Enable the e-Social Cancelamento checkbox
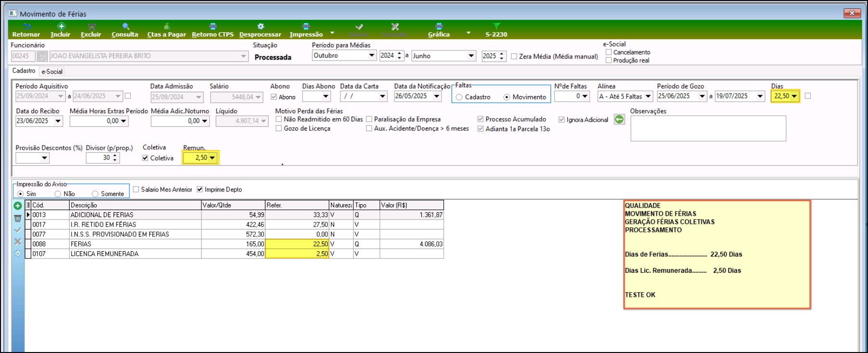 coord(609,52)
